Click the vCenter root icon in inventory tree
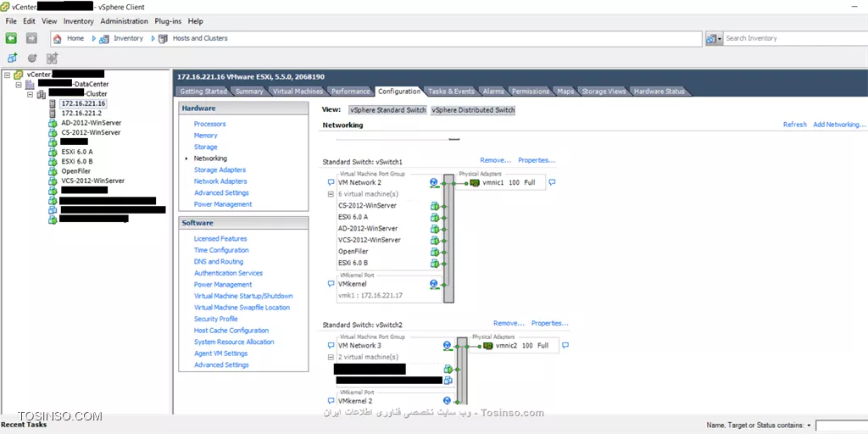The height and width of the screenshot is (434, 868). (19, 75)
